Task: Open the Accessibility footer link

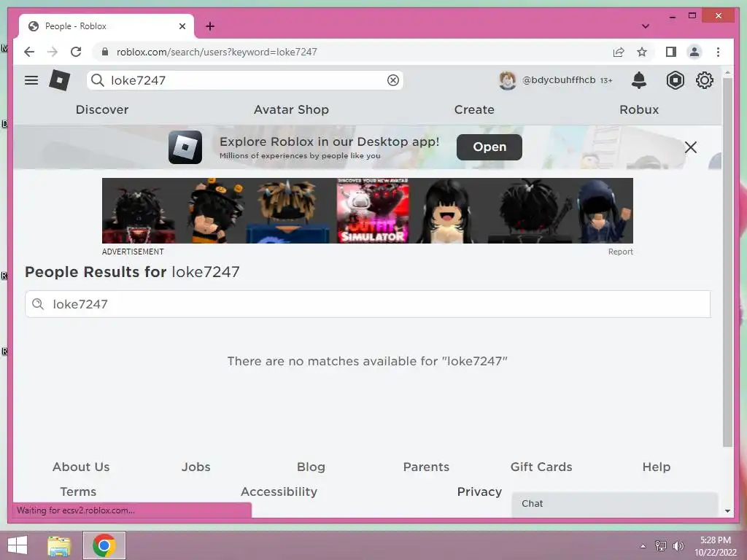Action: [x=279, y=491]
